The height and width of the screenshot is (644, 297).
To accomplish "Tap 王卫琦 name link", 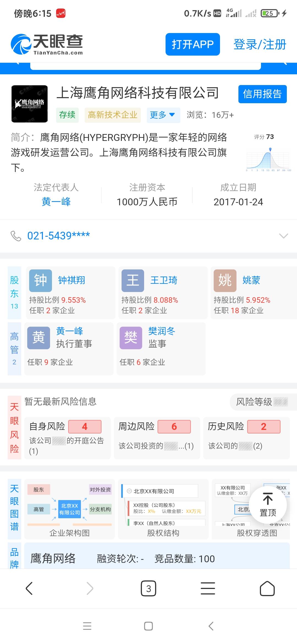I will pyautogui.click(x=164, y=280).
